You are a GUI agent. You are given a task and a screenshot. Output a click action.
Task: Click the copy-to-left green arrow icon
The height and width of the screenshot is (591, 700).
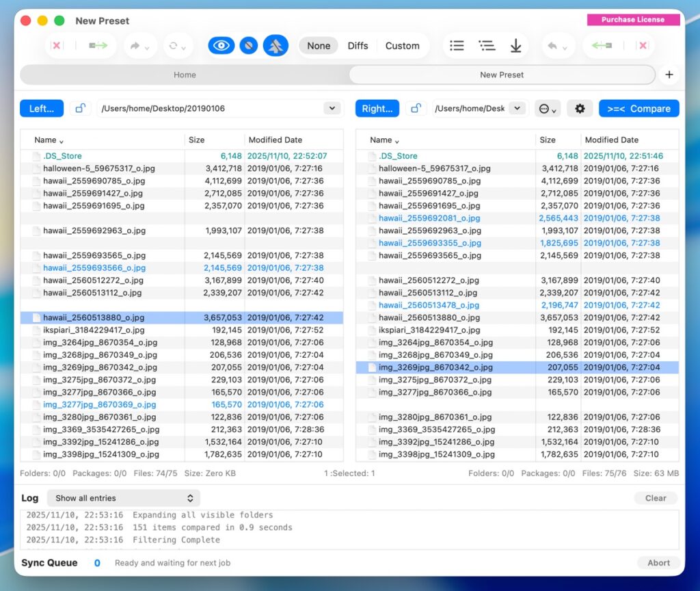[602, 46]
